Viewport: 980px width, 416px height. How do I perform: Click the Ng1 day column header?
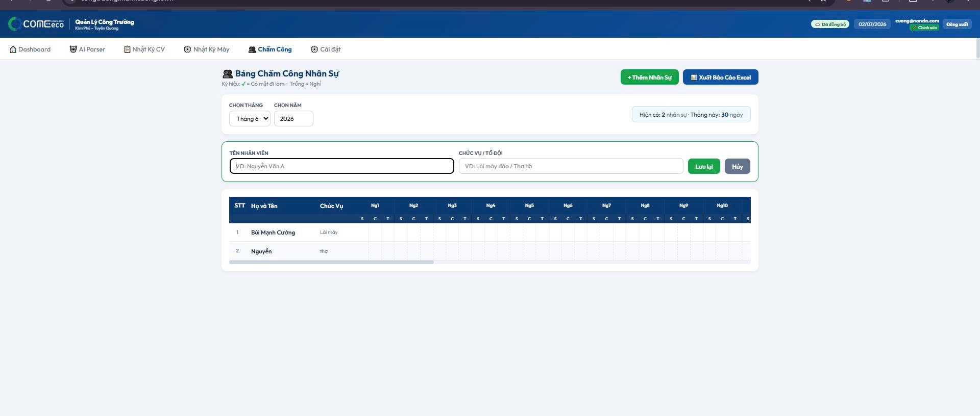point(375,205)
